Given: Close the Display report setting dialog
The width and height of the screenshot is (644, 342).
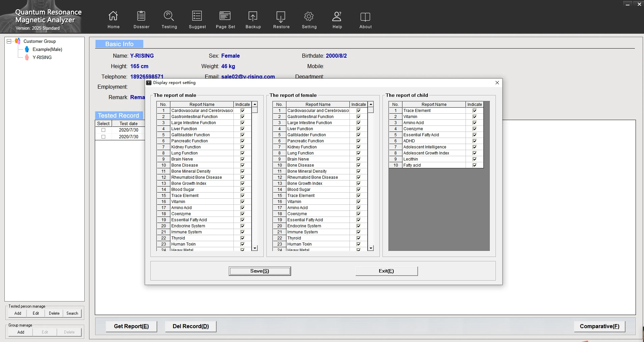Looking at the screenshot, I should [x=497, y=83].
